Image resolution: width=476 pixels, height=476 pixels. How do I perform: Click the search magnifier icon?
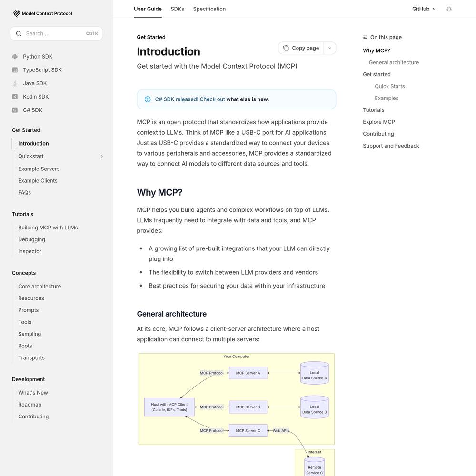19,33
